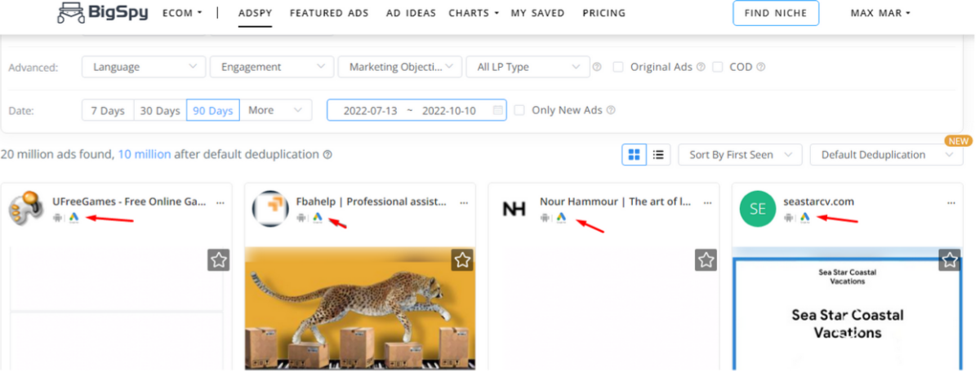
Task: Click Android icon under Fbahelp
Action: click(x=301, y=218)
